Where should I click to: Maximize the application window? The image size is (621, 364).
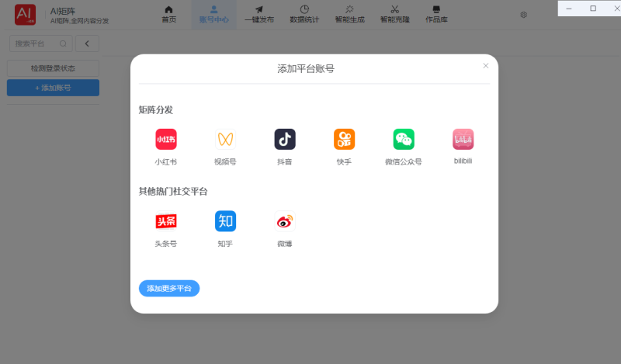tap(593, 9)
